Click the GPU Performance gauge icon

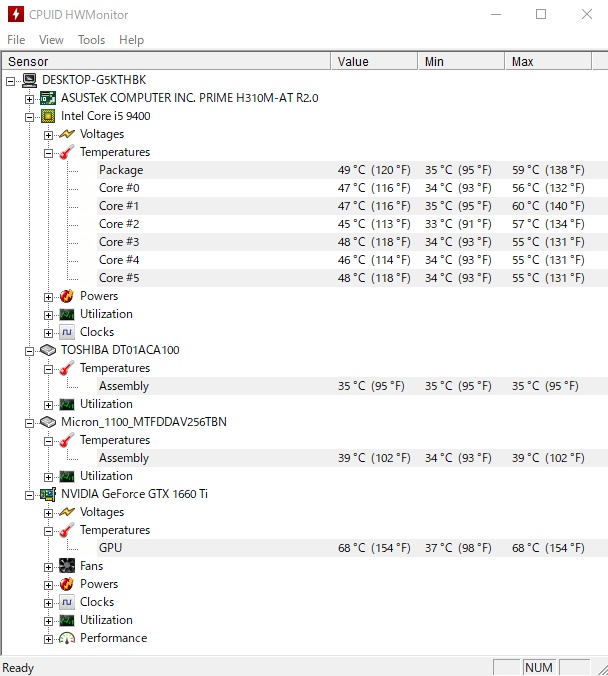(67, 638)
